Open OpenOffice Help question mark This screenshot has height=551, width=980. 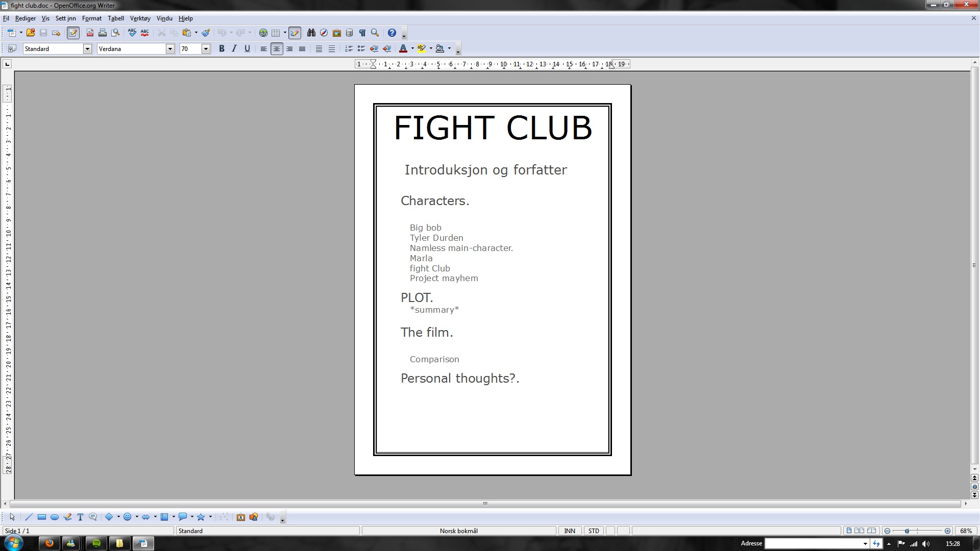[x=392, y=33]
